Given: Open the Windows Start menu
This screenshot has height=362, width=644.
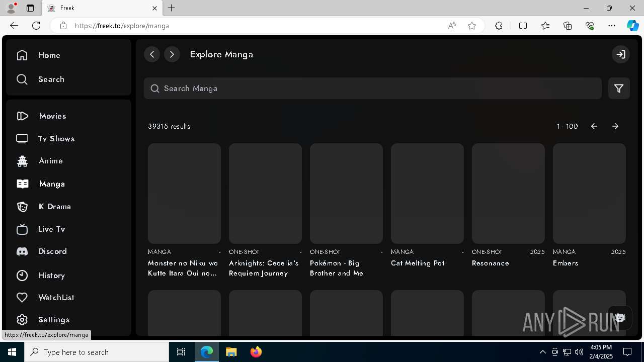Looking at the screenshot, I should (12, 352).
